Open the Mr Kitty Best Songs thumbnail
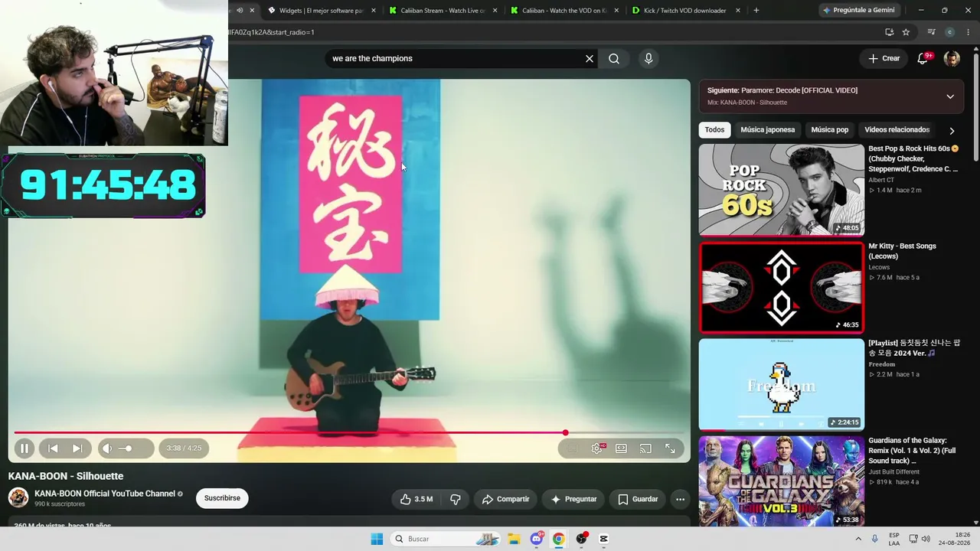Image resolution: width=980 pixels, height=551 pixels. click(x=781, y=287)
